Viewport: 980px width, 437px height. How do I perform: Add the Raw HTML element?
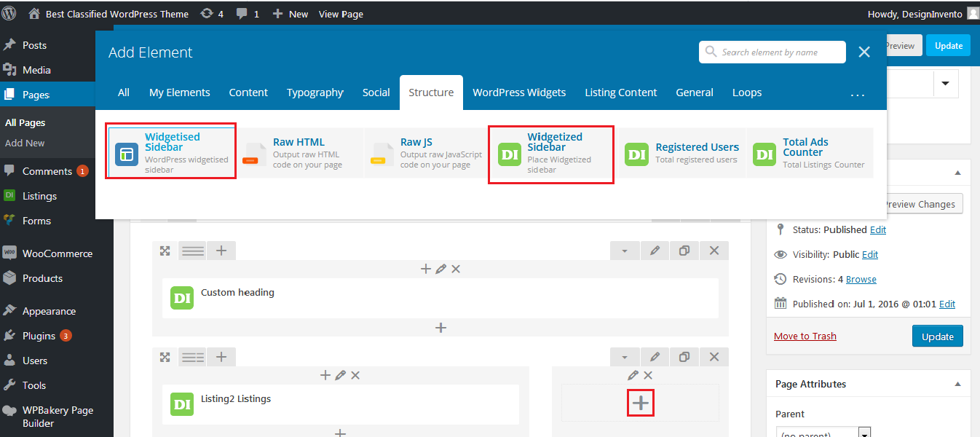point(300,153)
